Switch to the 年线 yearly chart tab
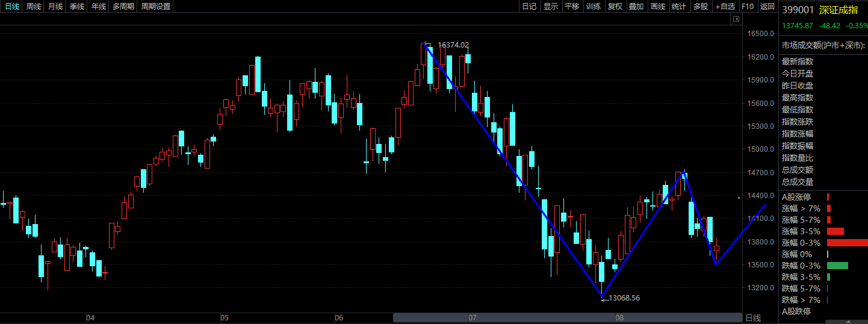 click(x=99, y=6)
